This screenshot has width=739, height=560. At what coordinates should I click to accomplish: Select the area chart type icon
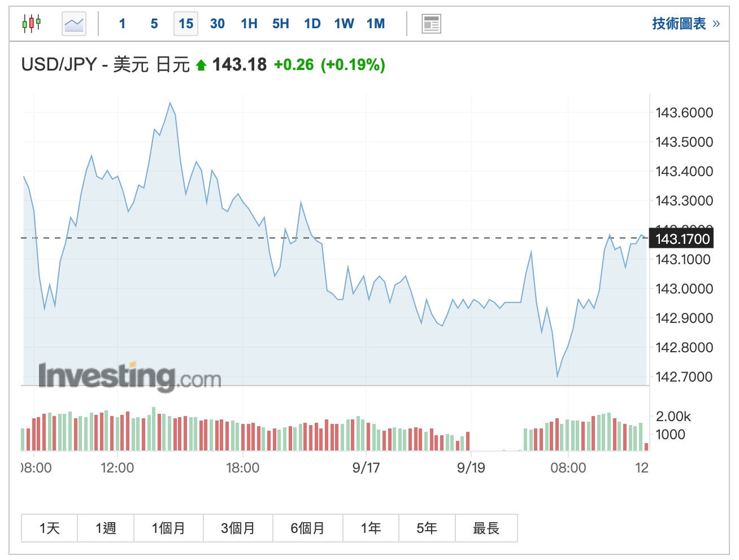[74, 24]
